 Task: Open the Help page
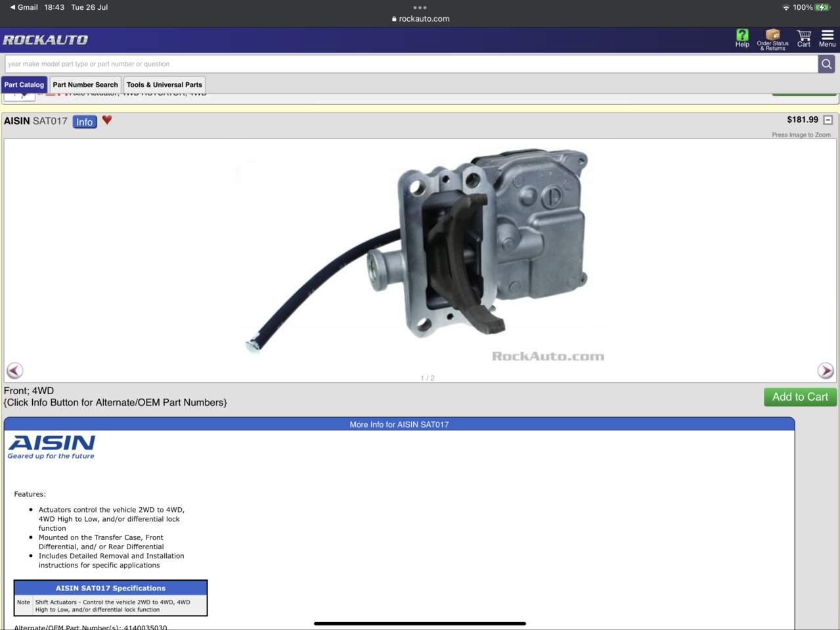click(742, 39)
